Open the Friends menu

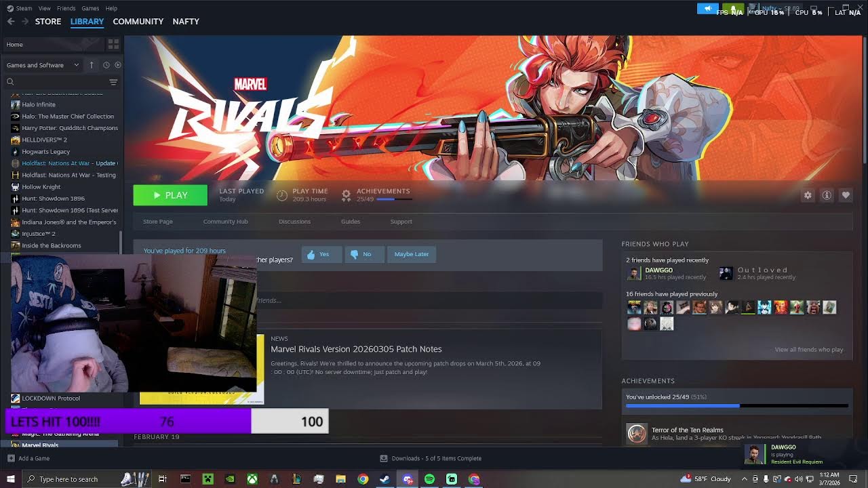[x=66, y=8]
